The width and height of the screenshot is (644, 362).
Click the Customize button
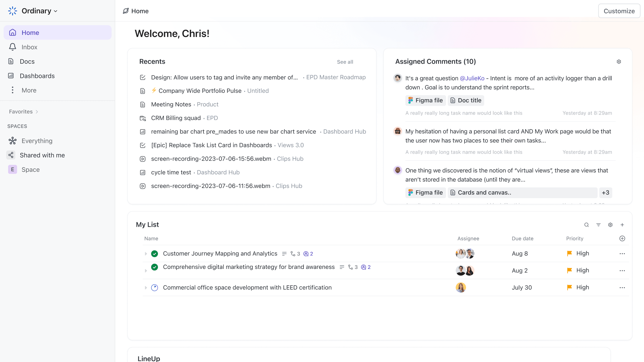[619, 11]
